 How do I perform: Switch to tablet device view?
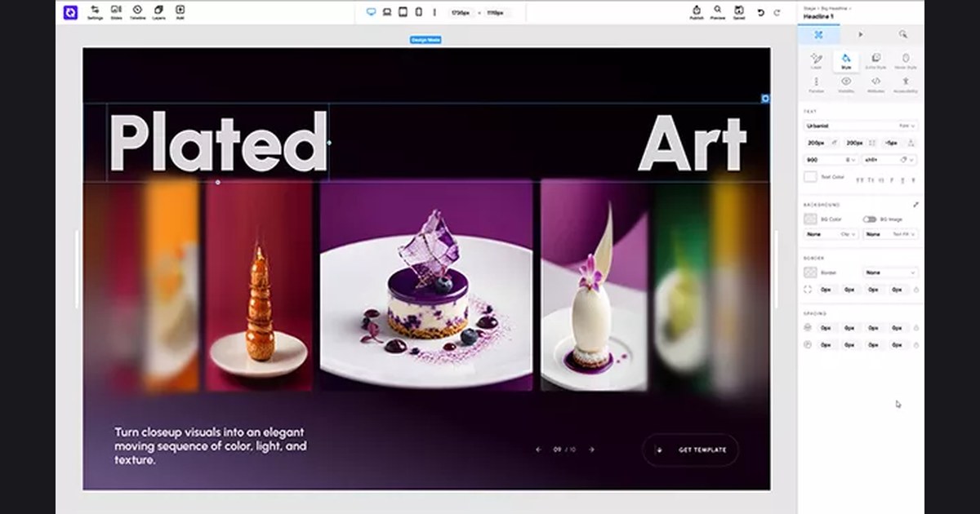click(403, 12)
